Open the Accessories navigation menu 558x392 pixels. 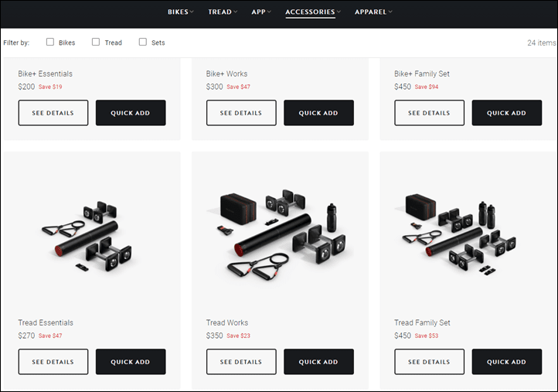pyautogui.click(x=310, y=12)
